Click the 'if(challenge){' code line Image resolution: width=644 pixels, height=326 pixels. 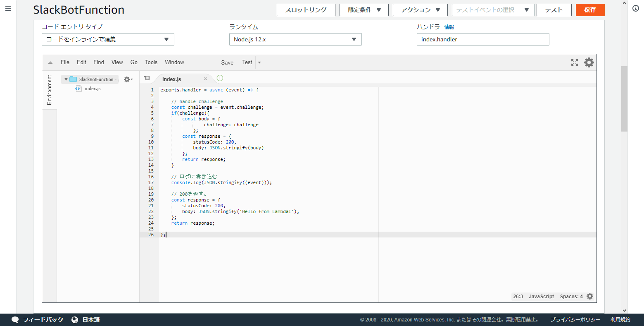pos(190,113)
